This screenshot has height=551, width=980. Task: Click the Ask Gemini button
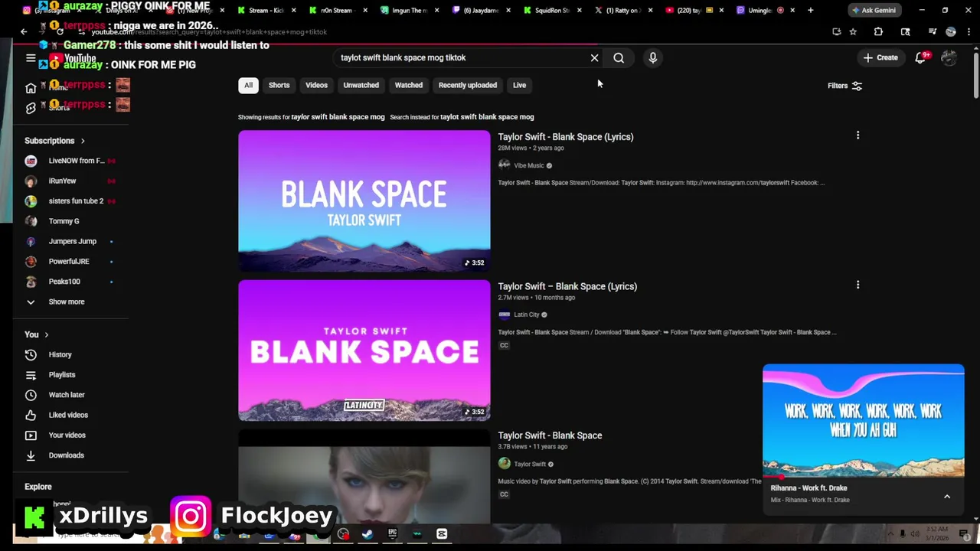coord(873,10)
